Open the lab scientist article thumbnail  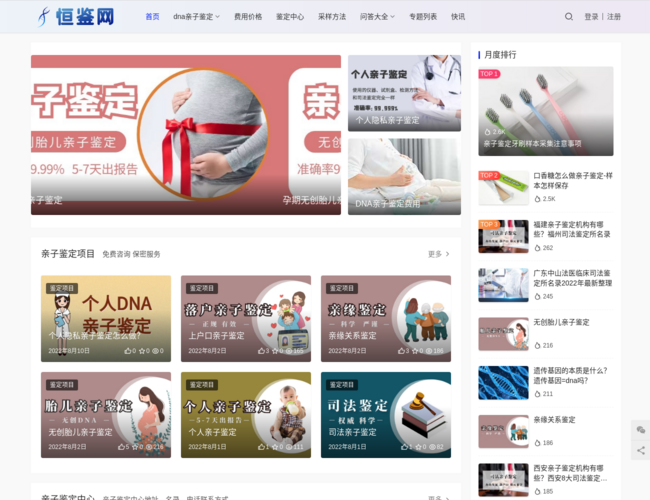pyautogui.click(x=503, y=285)
